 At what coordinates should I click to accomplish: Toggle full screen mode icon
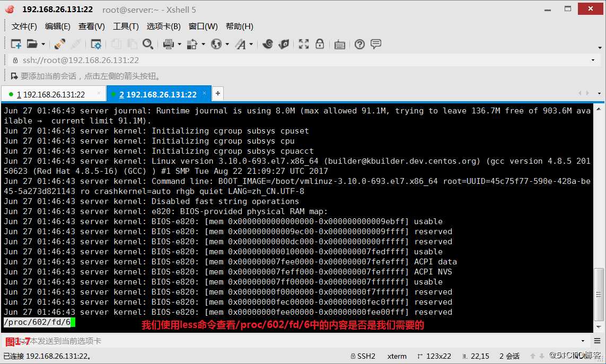(304, 44)
